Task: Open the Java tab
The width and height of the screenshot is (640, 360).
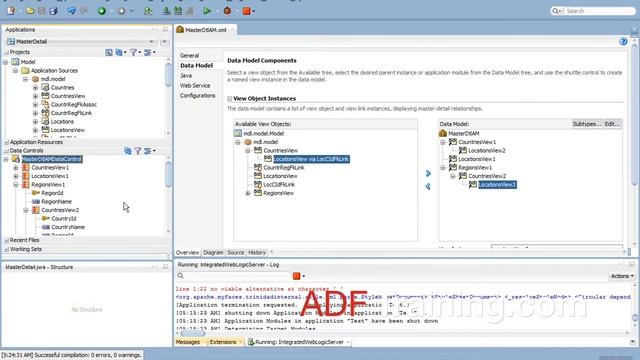Action: (186, 76)
